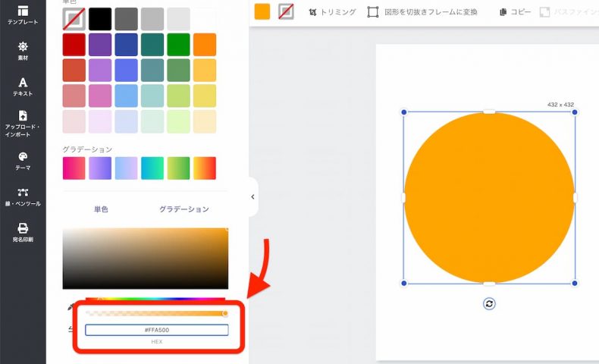Collapse the left color panel

tap(252, 197)
